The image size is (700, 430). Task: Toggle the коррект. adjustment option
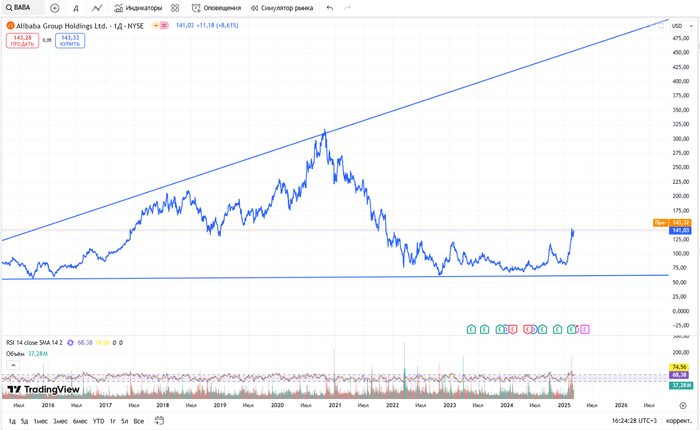tap(679, 421)
